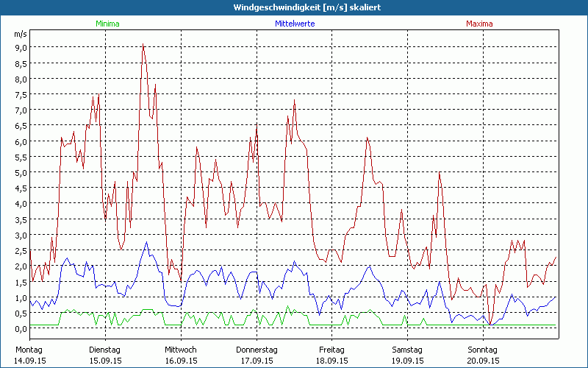Viewport: 588px width, 368px height.
Task: Click the 0,0 y-axis tick label
Action: point(21,329)
